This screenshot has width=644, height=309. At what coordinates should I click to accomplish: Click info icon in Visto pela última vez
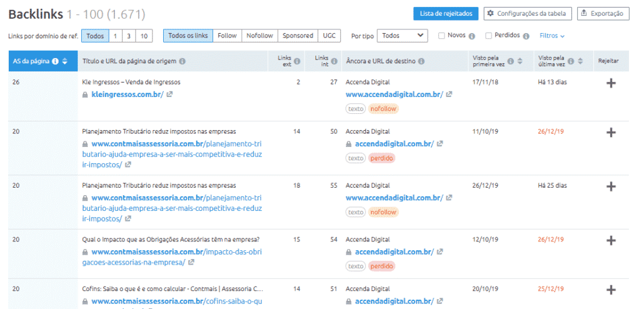click(571, 61)
